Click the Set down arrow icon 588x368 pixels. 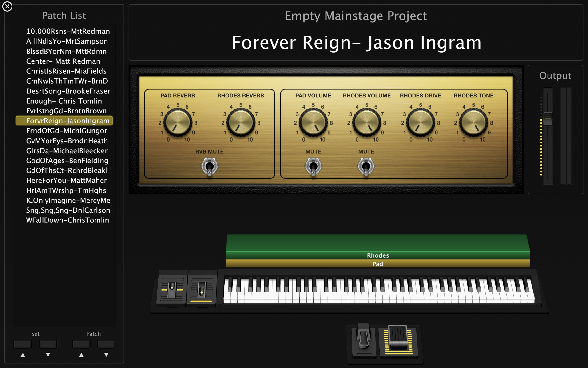click(48, 355)
